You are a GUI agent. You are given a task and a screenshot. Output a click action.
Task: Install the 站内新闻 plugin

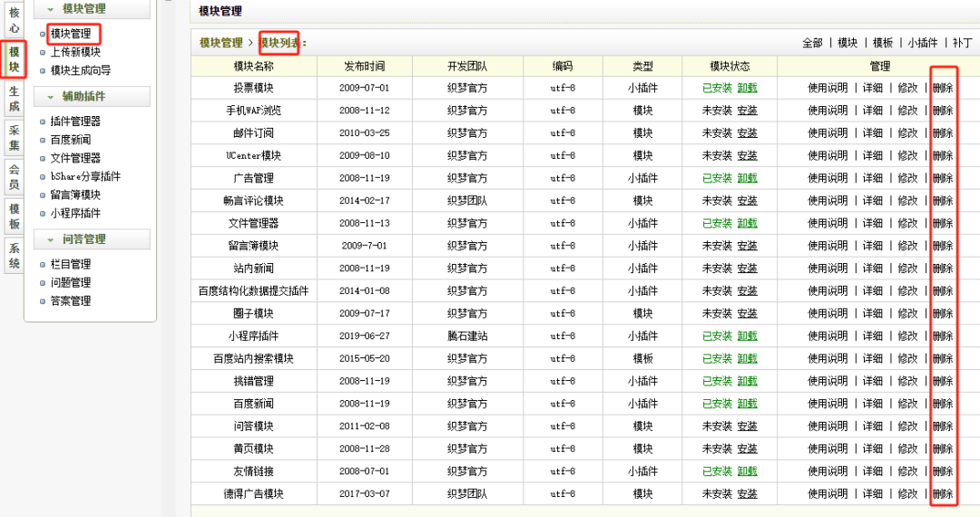pos(748,268)
